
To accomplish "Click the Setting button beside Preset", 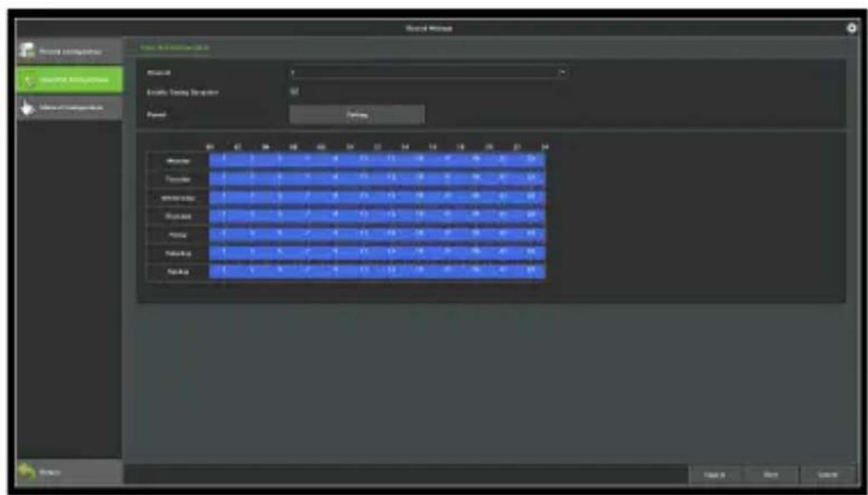I will point(357,115).
